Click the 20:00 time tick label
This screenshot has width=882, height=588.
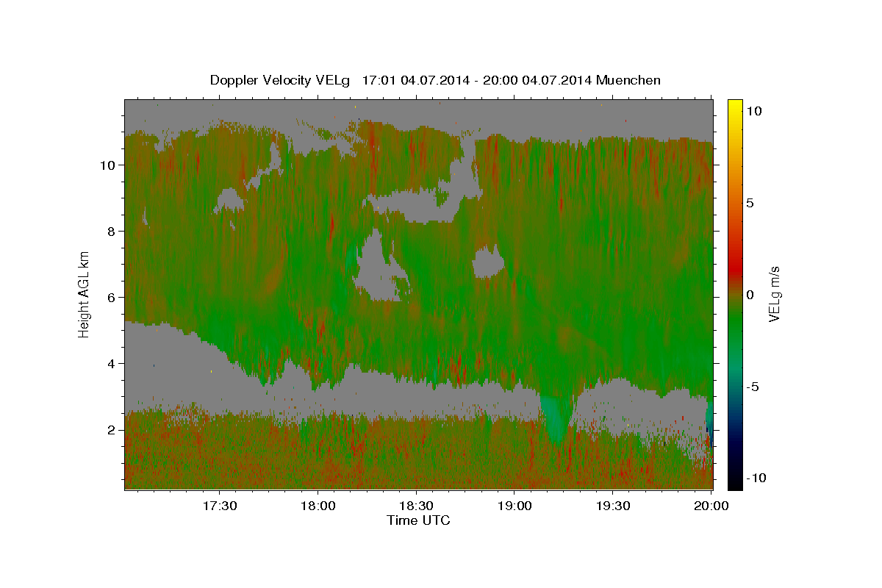(x=711, y=506)
